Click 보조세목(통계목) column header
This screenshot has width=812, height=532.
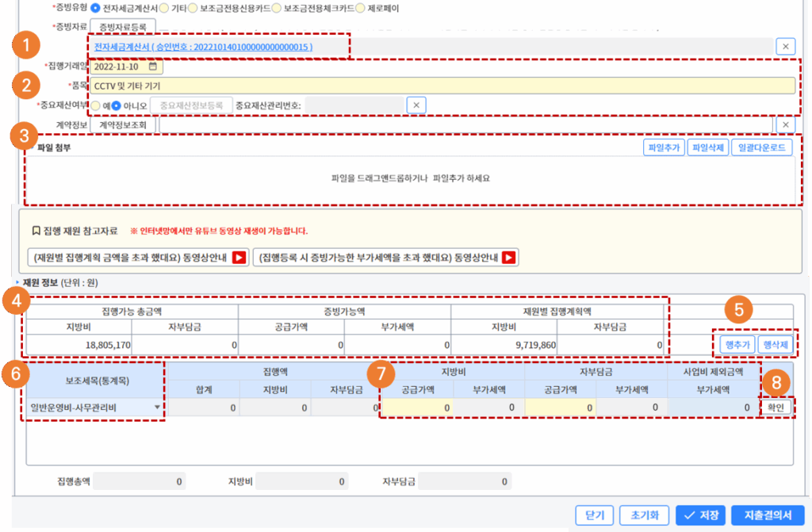click(97, 381)
